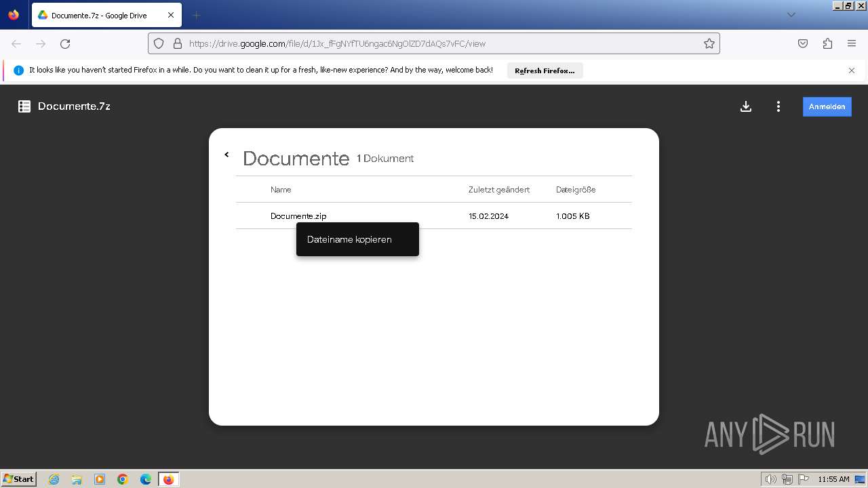The image size is (868, 488).
Task: Download the Documente.7z file
Action: tap(746, 106)
